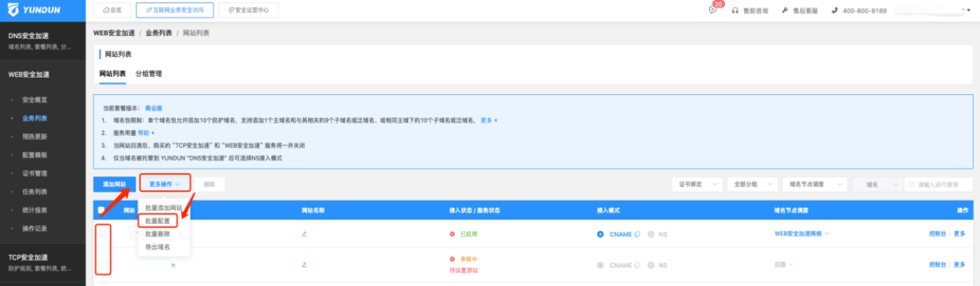Click the wrench icon for 售后客服
The image size is (980, 286).
(x=785, y=11)
